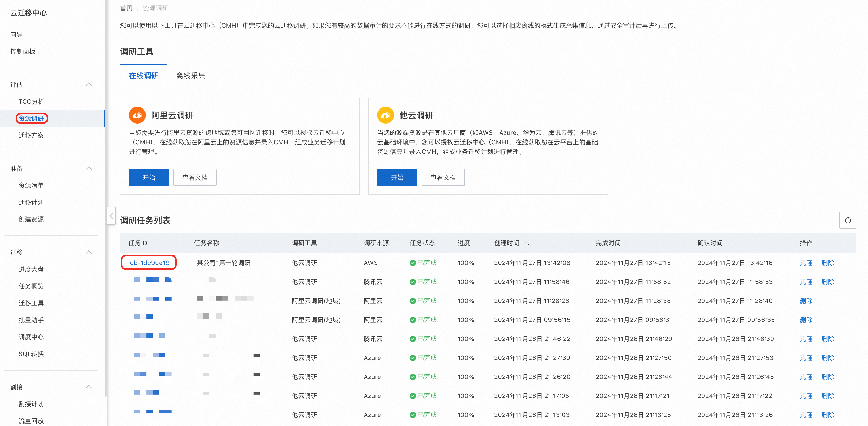Collapse the 割接 section chevron
The image size is (868, 426).
[89, 387]
